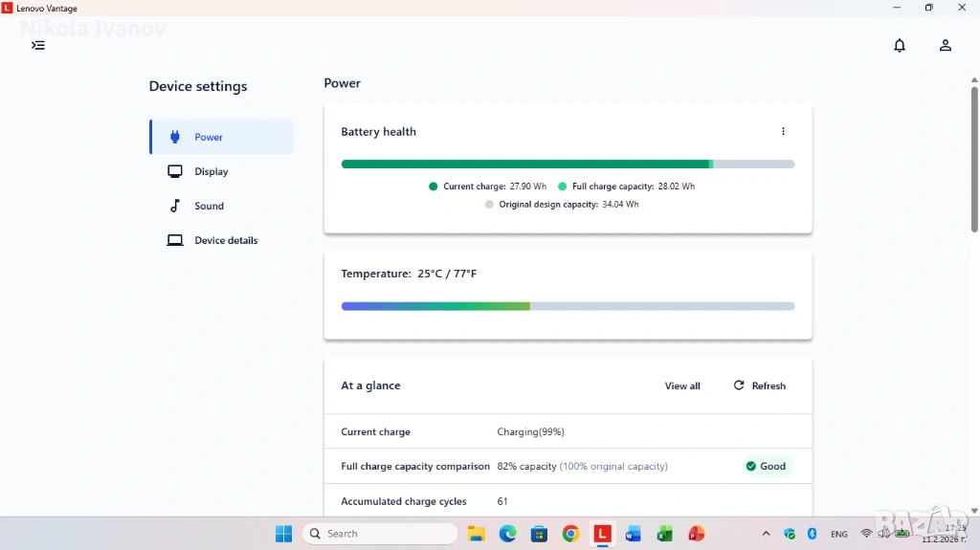Click the user account profile icon
Image resolution: width=980 pixels, height=550 pixels.
[x=945, y=45]
